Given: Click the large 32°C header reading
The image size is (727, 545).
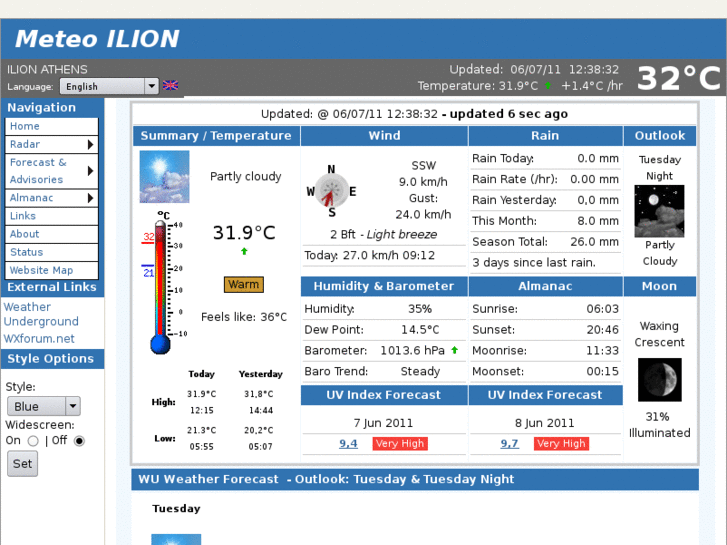Looking at the screenshot, I should click(679, 78).
